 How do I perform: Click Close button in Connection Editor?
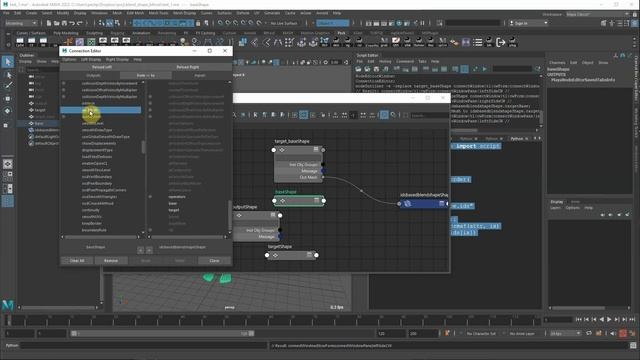click(214, 260)
